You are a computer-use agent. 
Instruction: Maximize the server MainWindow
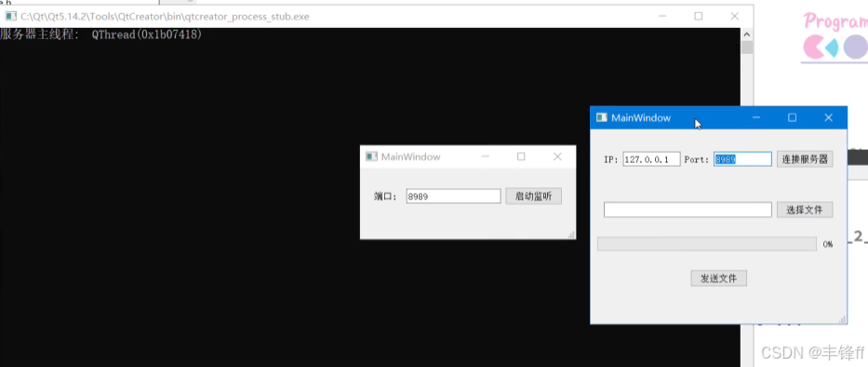(x=521, y=156)
